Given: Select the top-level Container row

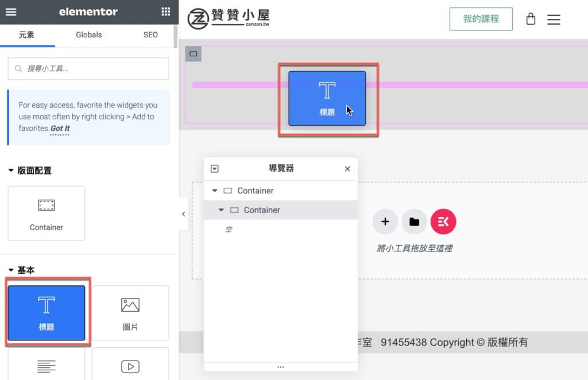Looking at the screenshot, I should pos(280,191).
